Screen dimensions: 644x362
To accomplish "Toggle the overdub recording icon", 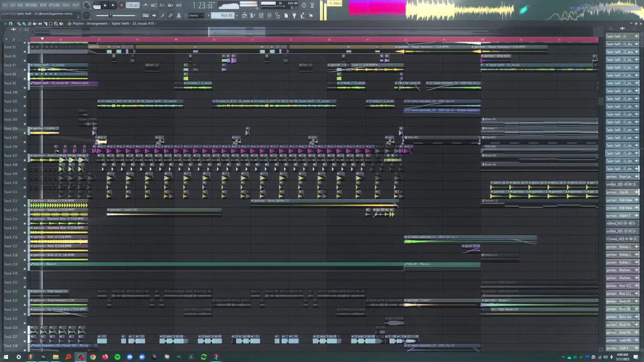I will click(x=171, y=5).
